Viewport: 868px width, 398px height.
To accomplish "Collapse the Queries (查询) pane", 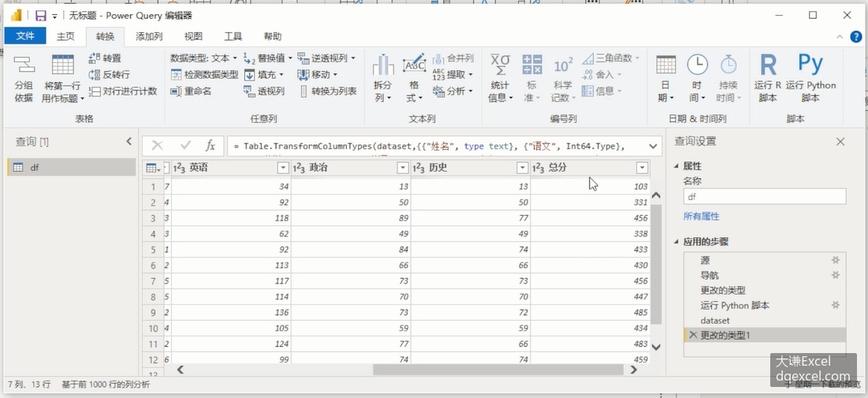I will point(129,142).
